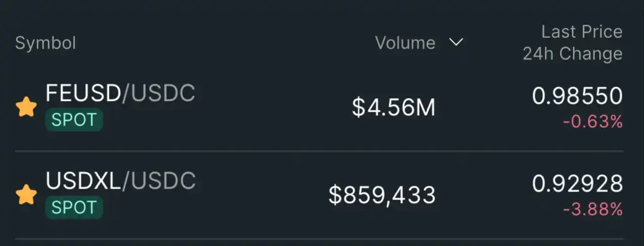This screenshot has width=644, height=246.
Task: Unfavorite the FEUSD/USDC star icon
Action: click(26, 107)
